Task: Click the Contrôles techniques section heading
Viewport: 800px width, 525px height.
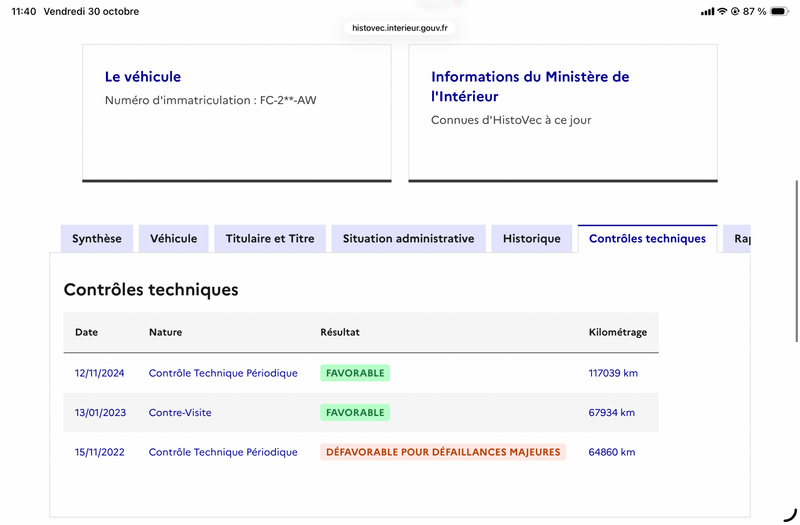Action: tap(151, 289)
